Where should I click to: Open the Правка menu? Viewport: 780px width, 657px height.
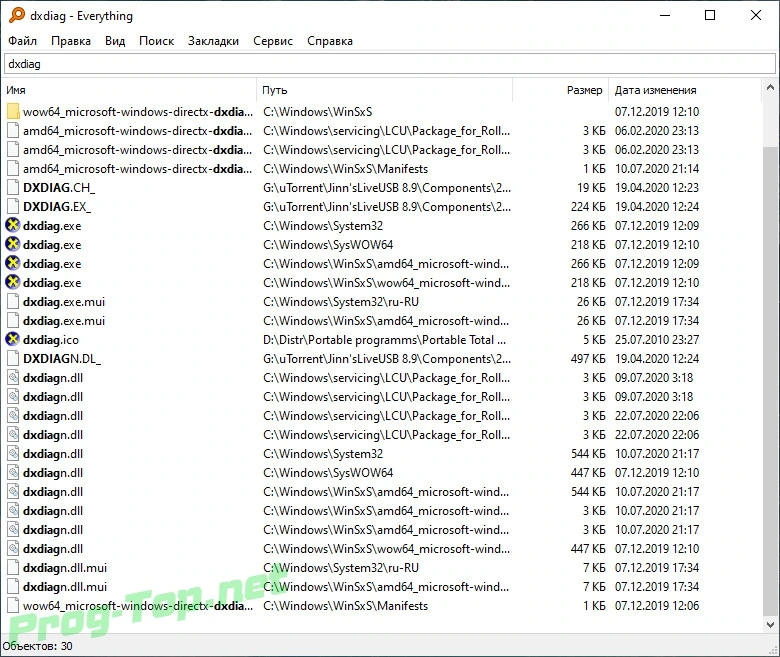(x=71, y=41)
